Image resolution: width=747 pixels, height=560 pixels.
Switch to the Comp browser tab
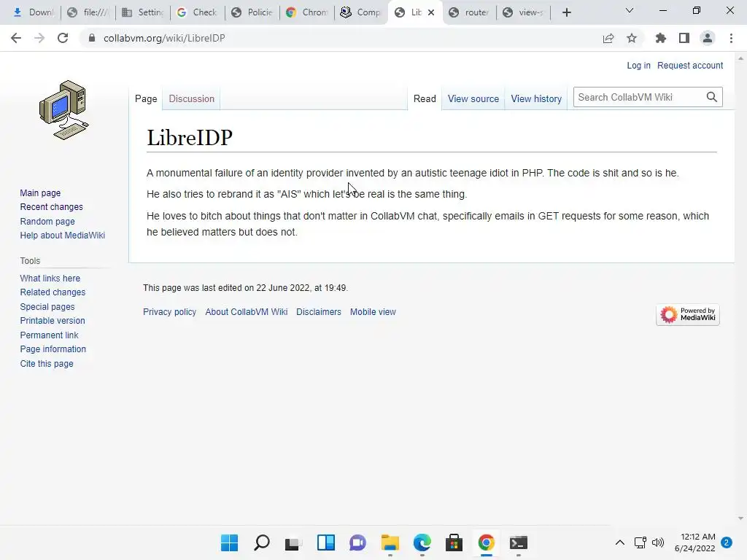tap(361, 12)
